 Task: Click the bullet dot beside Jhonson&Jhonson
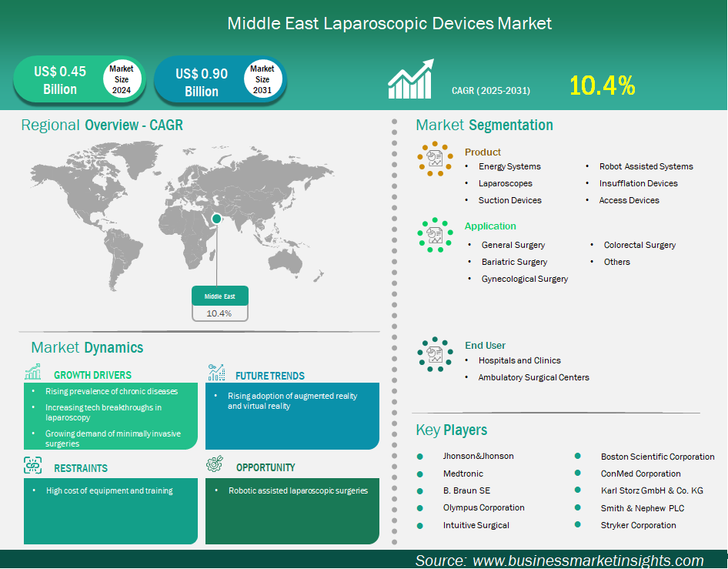click(x=419, y=457)
